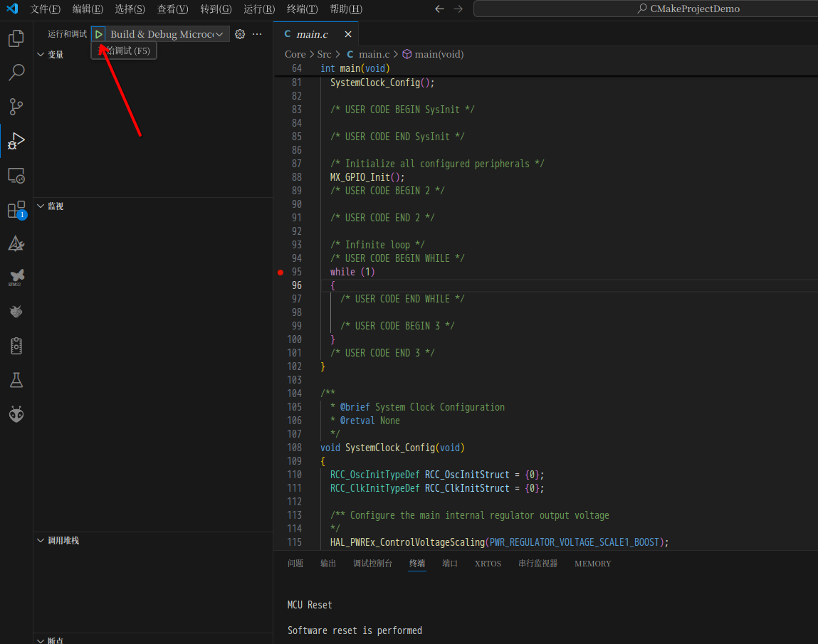Open the 运行(R) menu
818x644 pixels.
[259, 9]
